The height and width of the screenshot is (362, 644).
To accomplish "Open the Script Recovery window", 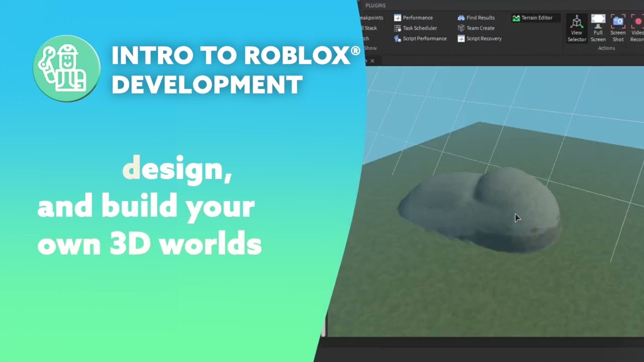I will pos(479,39).
